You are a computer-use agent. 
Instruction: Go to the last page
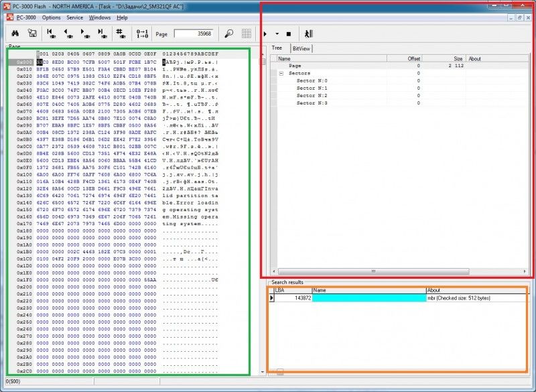click(102, 34)
